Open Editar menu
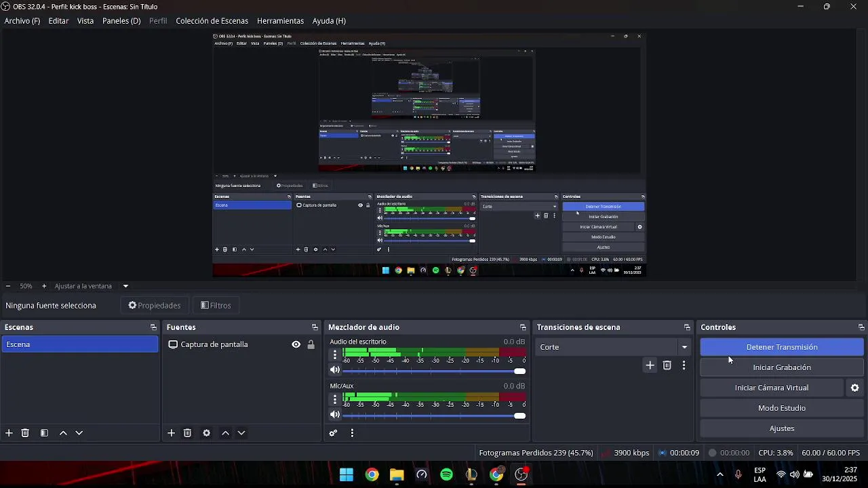Image resolution: width=868 pixels, height=488 pixels. click(58, 21)
